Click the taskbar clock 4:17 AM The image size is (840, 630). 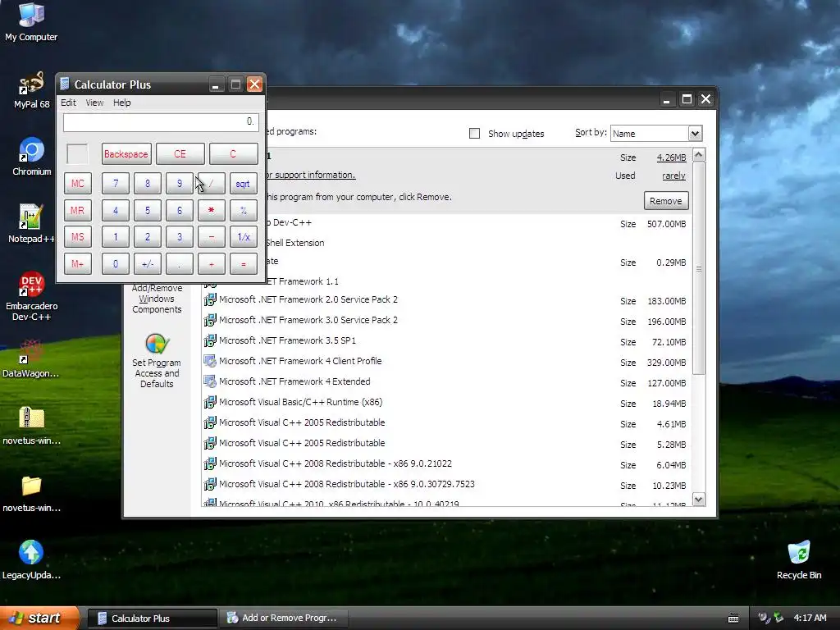(x=810, y=618)
